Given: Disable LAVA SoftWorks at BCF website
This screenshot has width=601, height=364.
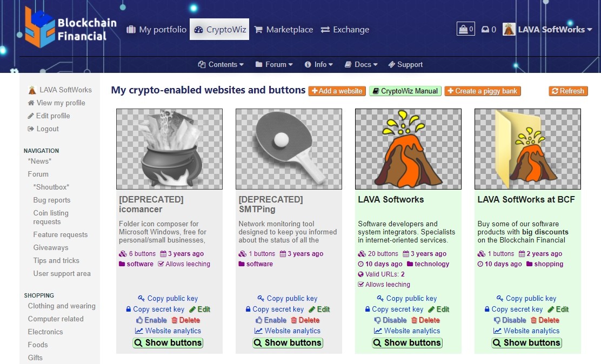Looking at the screenshot, I should (510, 320).
